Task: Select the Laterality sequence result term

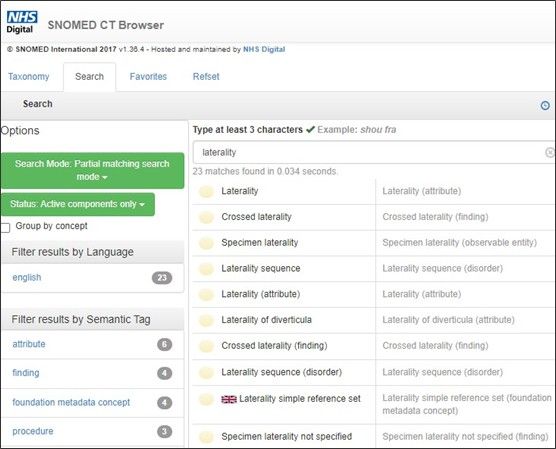Action: (261, 268)
